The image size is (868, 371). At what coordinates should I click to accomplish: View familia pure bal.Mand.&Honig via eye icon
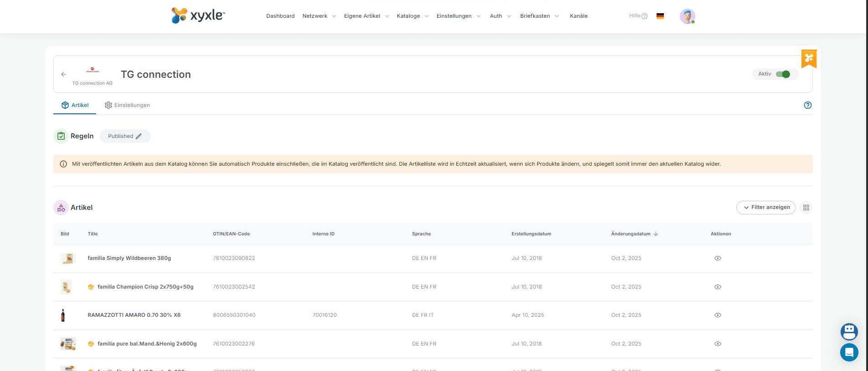718,344
